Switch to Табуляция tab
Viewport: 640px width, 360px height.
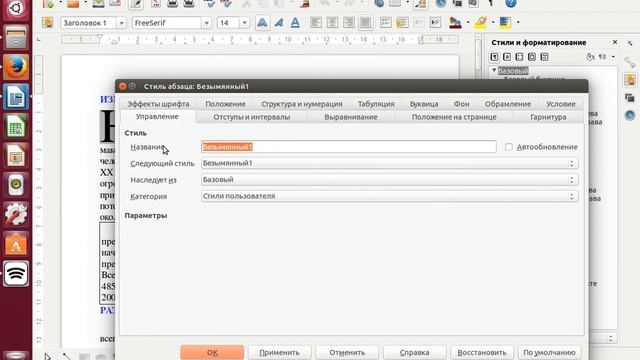coord(376,104)
